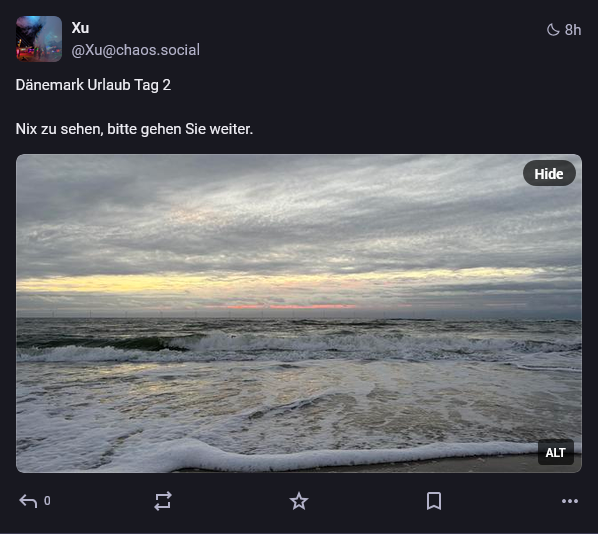Bookmark this post
The image size is (598, 534).
(x=434, y=501)
